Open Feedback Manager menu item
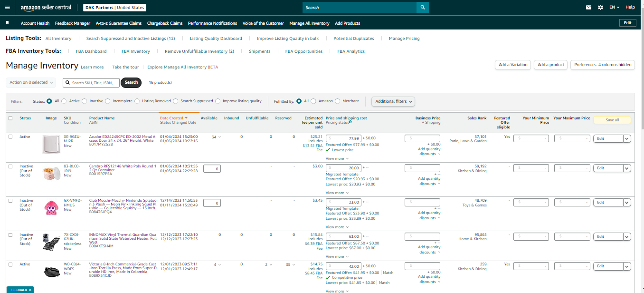 point(73,23)
